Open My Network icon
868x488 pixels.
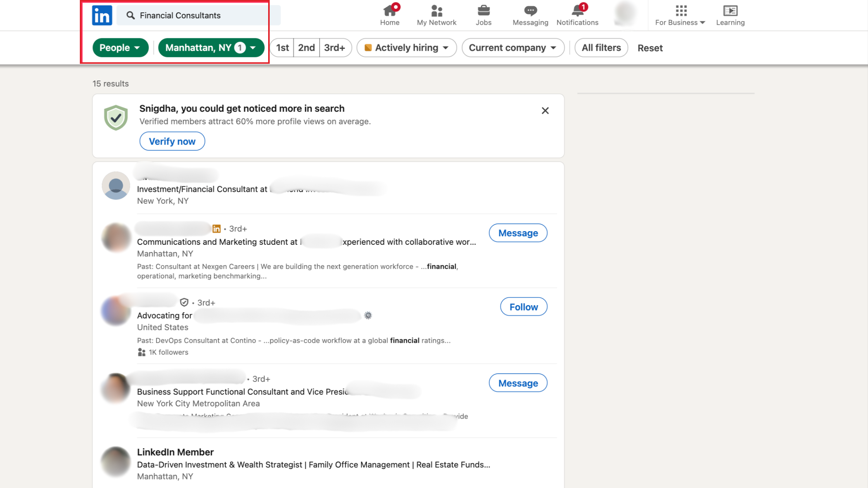tap(437, 10)
